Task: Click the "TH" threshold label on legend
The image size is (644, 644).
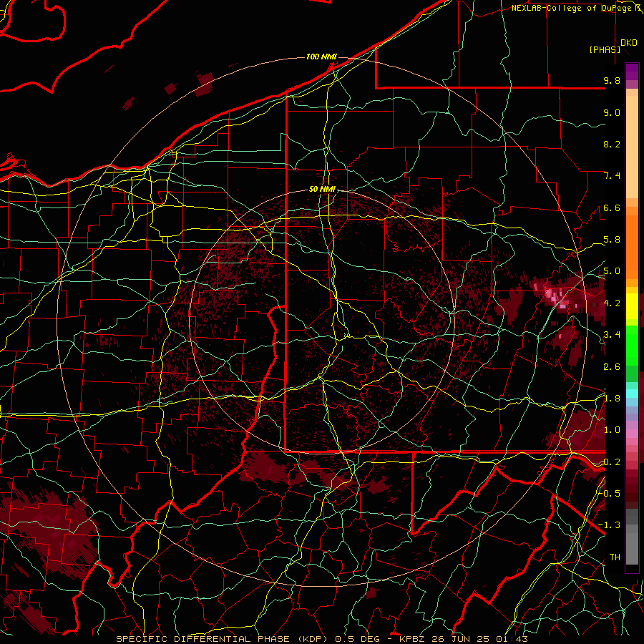Action: [x=615, y=557]
